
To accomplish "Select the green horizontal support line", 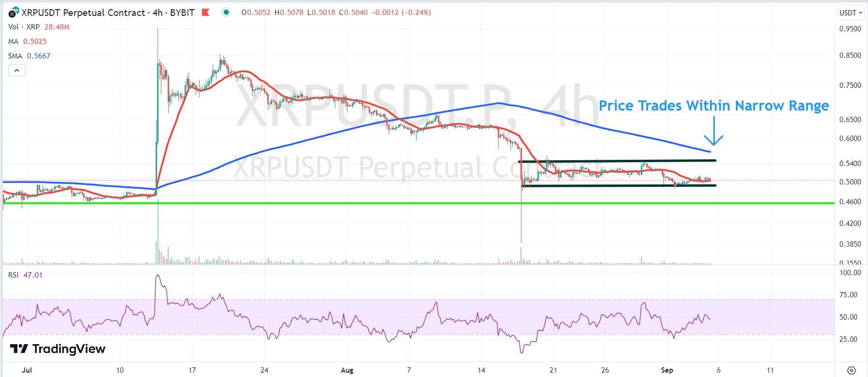I will coord(419,203).
